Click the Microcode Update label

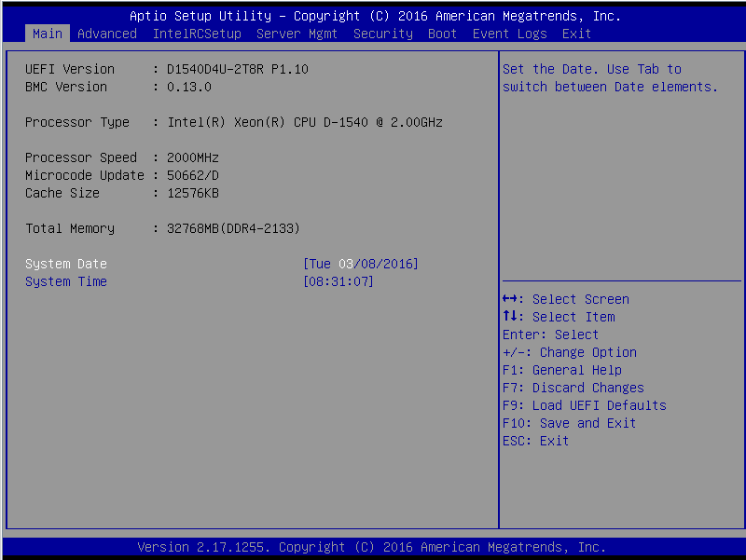click(x=85, y=175)
